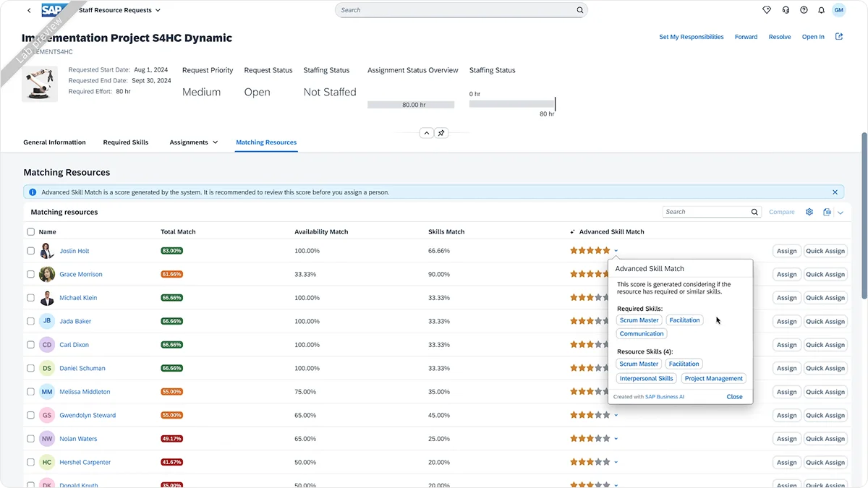Check the box for Jada Baker
The height and width of the screenshot is (488, 868).
coord(30,321)
